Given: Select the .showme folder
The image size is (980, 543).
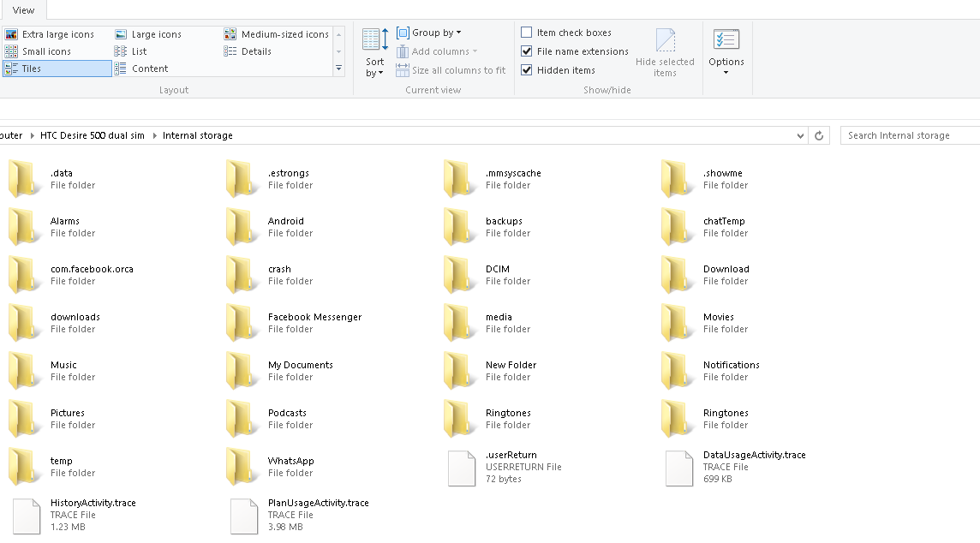Looking at the screenshot, I should tap(705, 179).
